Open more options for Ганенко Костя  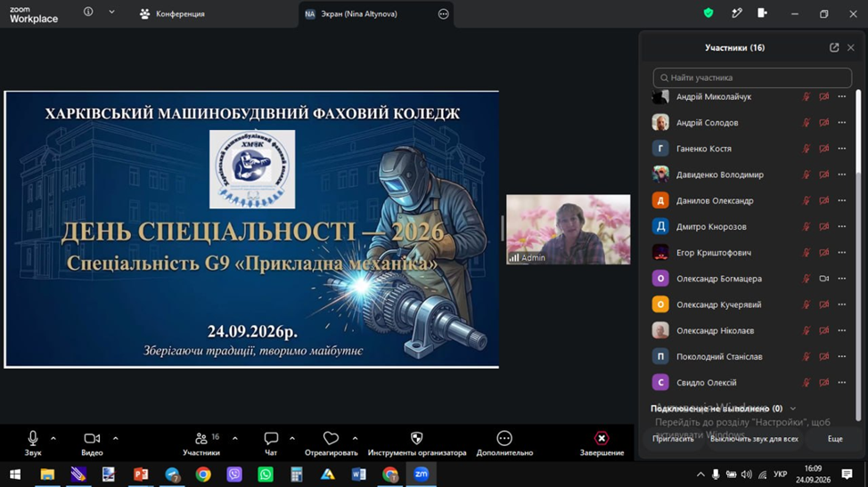pyautogui.click(x=842, y=149)
